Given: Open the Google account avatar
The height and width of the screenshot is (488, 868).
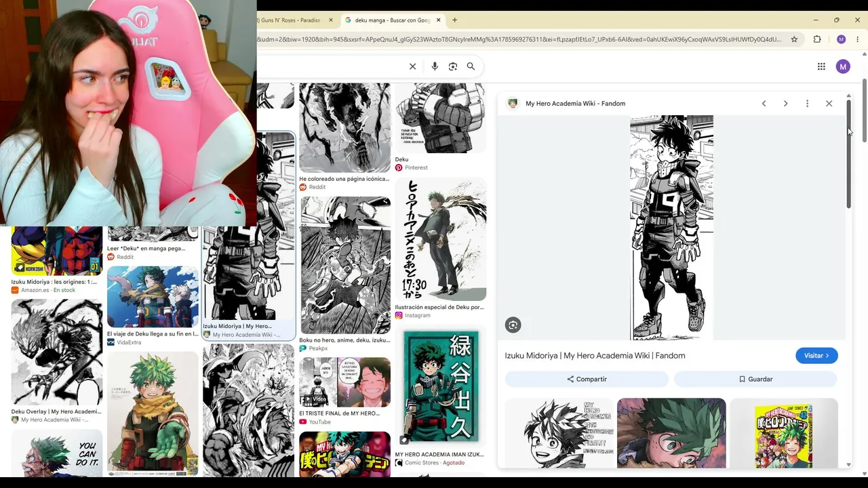Looking at the screenshot, I should point(843,66).
